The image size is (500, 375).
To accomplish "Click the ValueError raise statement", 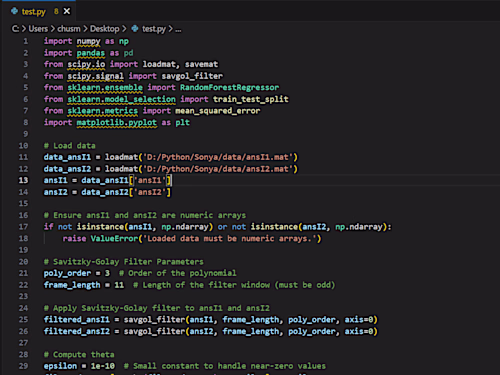I will pos(192,239).
